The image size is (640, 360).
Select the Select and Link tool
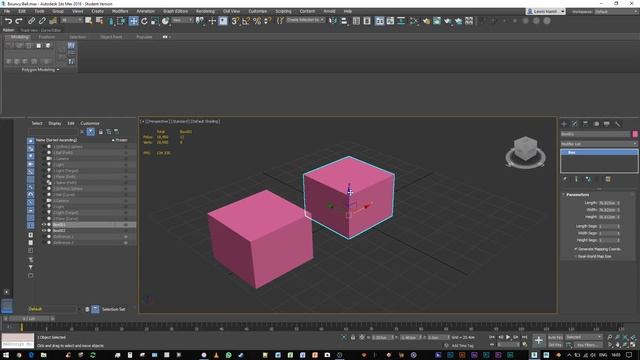point(31,21)
